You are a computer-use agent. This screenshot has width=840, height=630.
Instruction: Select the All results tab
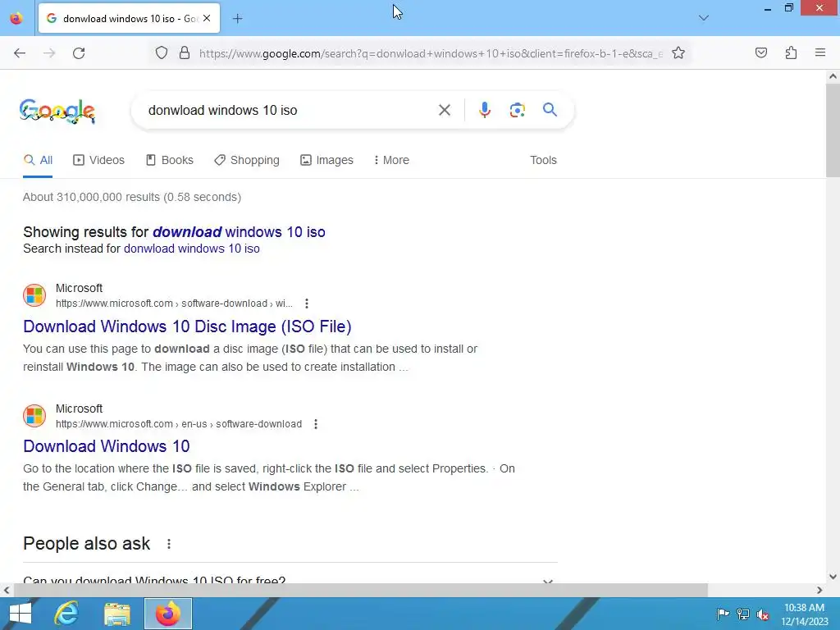coord(38,160)
